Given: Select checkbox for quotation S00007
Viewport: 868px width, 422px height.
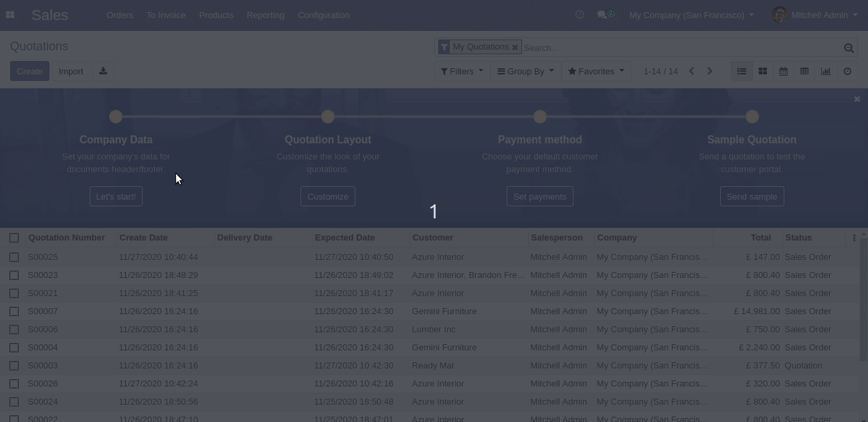Looking at the screenshot, I should tap(14, 311).
